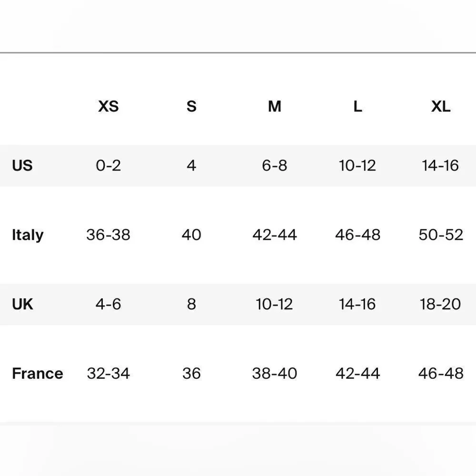Select the US M value 6-8
Image resolution: width=476 pixels, height=476 pixels.
pos(275,166)
